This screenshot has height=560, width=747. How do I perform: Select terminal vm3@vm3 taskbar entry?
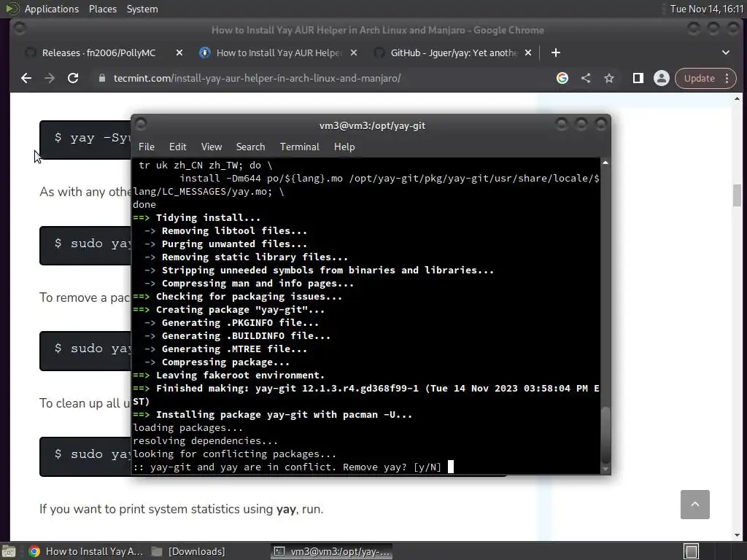pos(332,551)
